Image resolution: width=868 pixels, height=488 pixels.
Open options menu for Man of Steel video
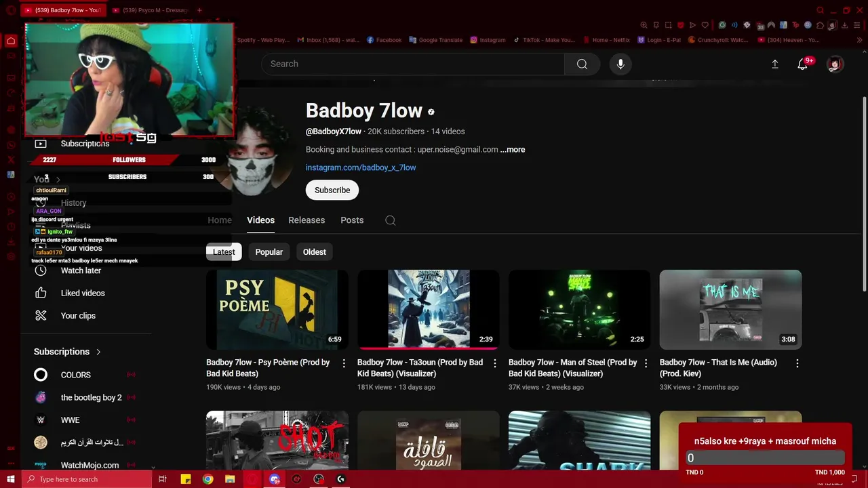point(646,363)
